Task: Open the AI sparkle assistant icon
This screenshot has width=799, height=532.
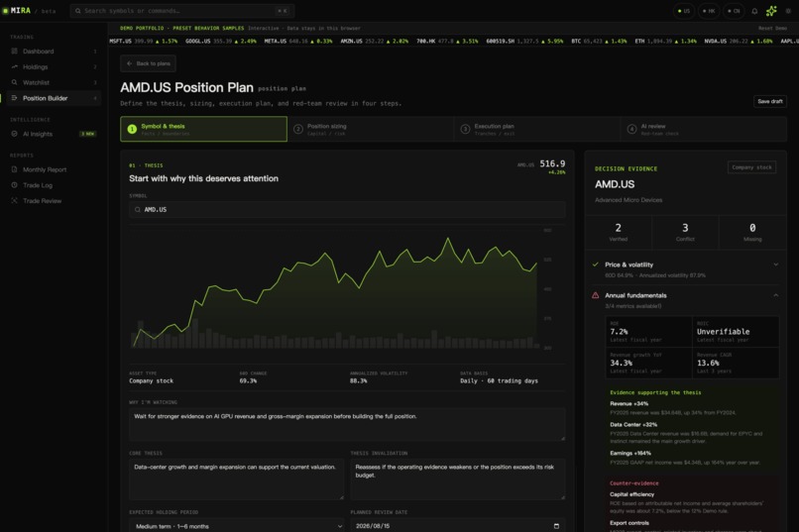Action: pos(771,11)
